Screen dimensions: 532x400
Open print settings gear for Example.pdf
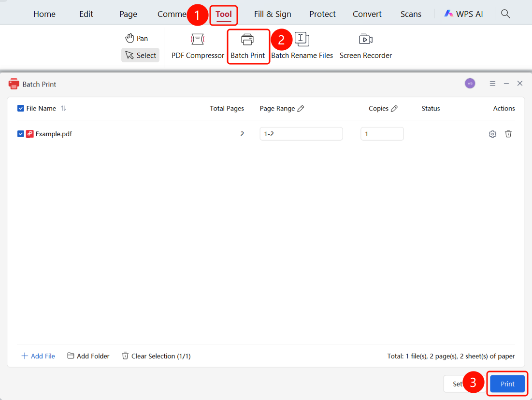(x=493, y=134)
